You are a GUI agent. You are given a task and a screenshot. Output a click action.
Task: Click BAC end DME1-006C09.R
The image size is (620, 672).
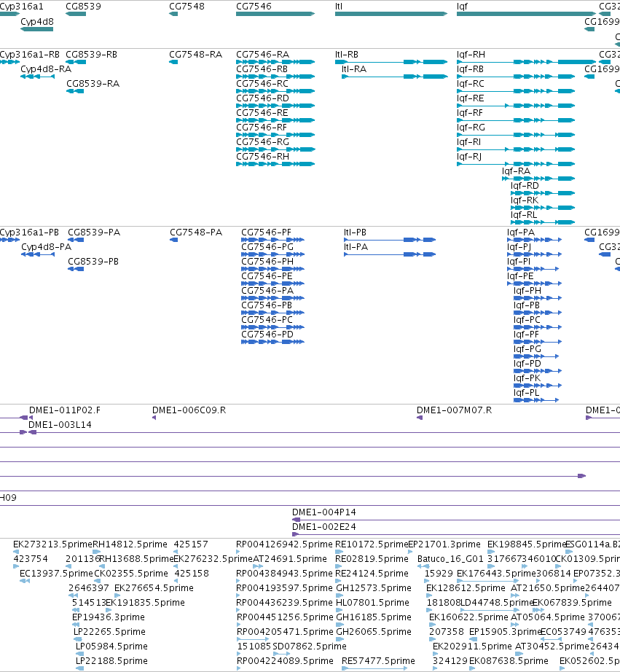pos(189,410)
